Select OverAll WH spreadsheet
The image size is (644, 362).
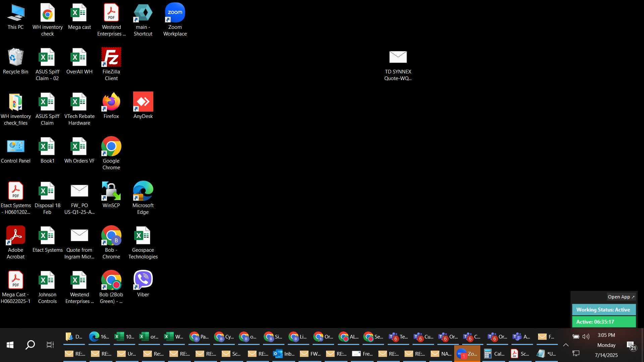pyautogui.click(x=79, y=61)
